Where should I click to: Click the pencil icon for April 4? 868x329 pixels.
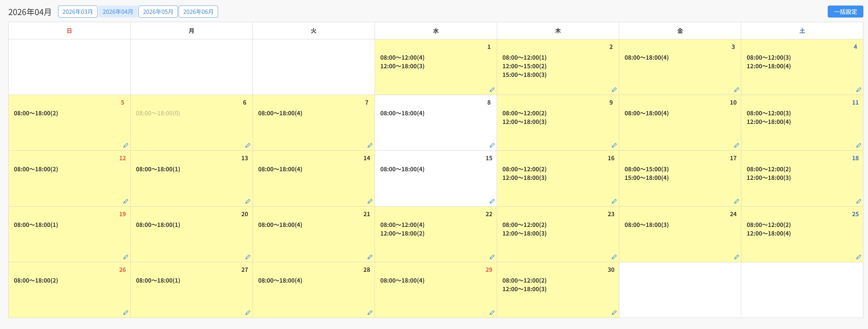tap(858, 89)
